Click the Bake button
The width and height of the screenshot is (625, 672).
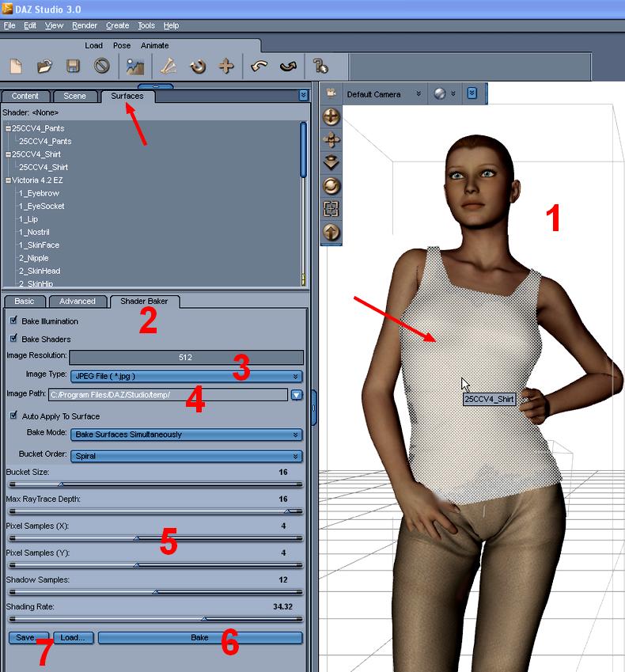point(200,638)
